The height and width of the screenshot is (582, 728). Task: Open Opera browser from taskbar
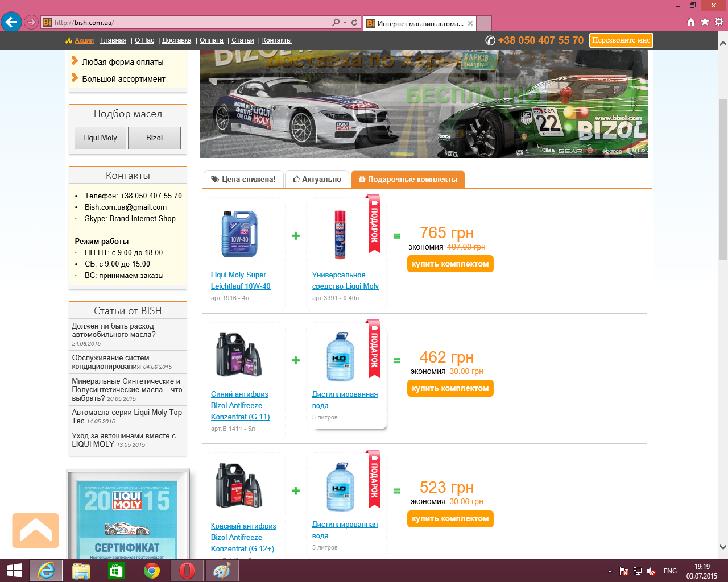187,571
